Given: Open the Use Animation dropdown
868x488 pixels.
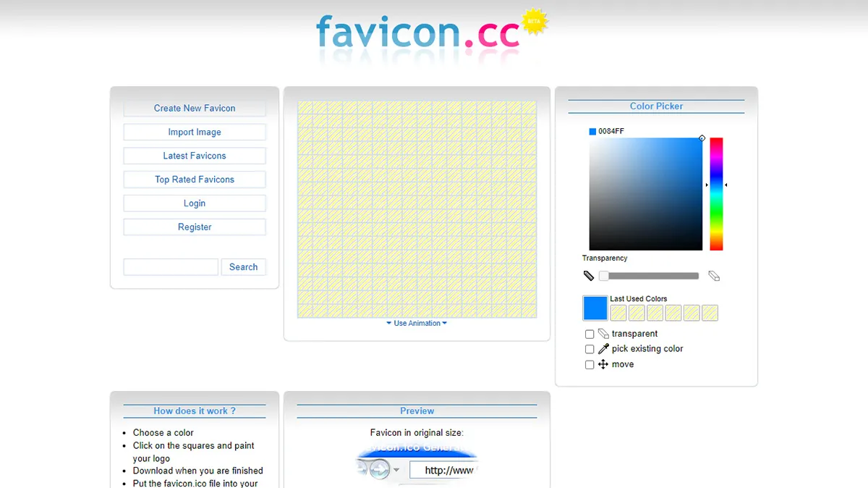Looking at the screenshot, I should point(417,323).
